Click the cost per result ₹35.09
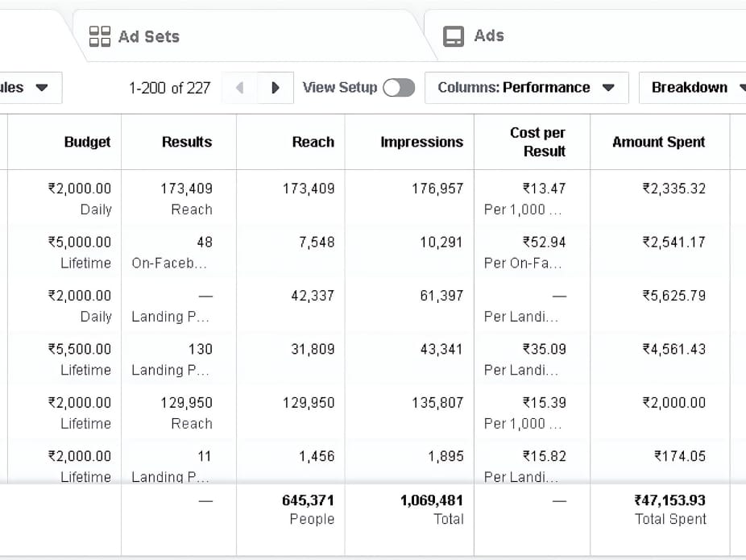This screenshot has width=746, height=560. pyautogui.click(x=545, y=349)
